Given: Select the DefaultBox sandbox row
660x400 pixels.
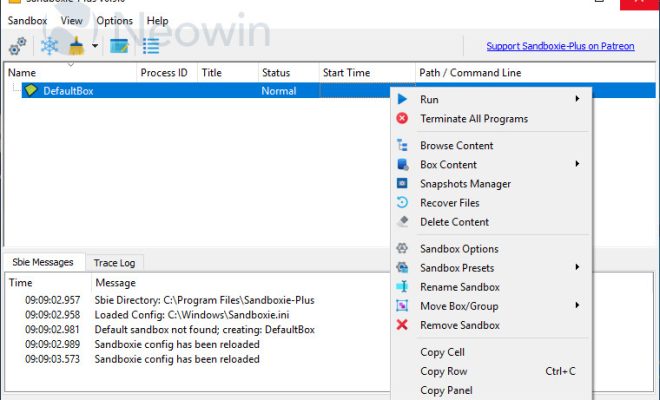Looking at the screenshot, I should click(x=200, y=90).
